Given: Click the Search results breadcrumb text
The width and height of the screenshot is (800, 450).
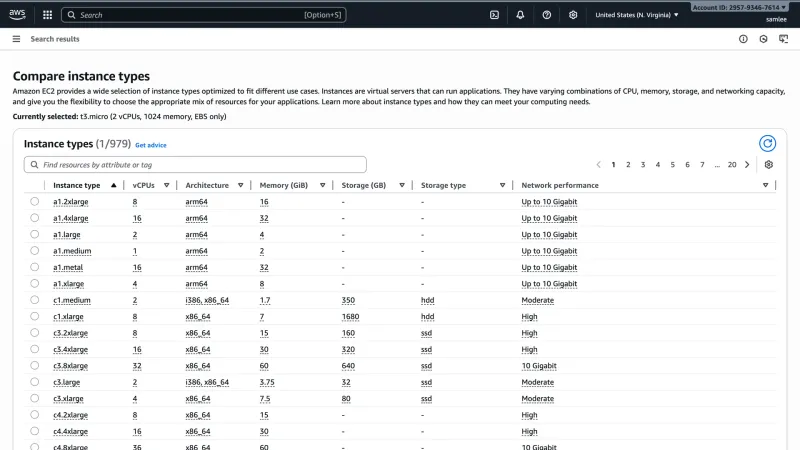Looking at the screenshot, I should tap(55, 39).
